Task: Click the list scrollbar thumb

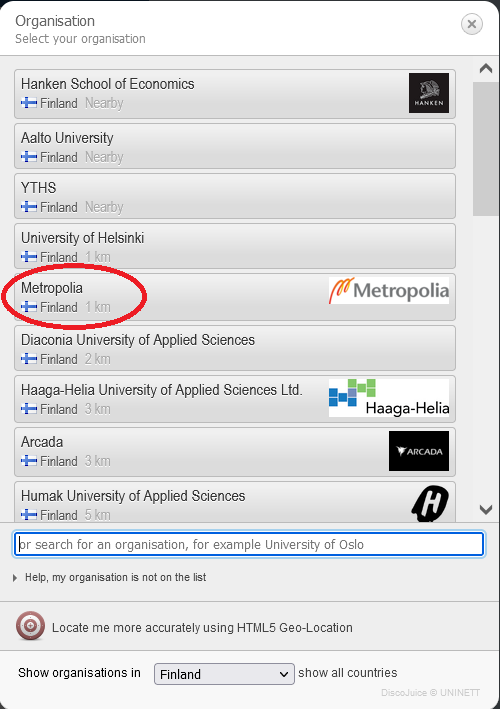Action: click(x=486, y=149)
